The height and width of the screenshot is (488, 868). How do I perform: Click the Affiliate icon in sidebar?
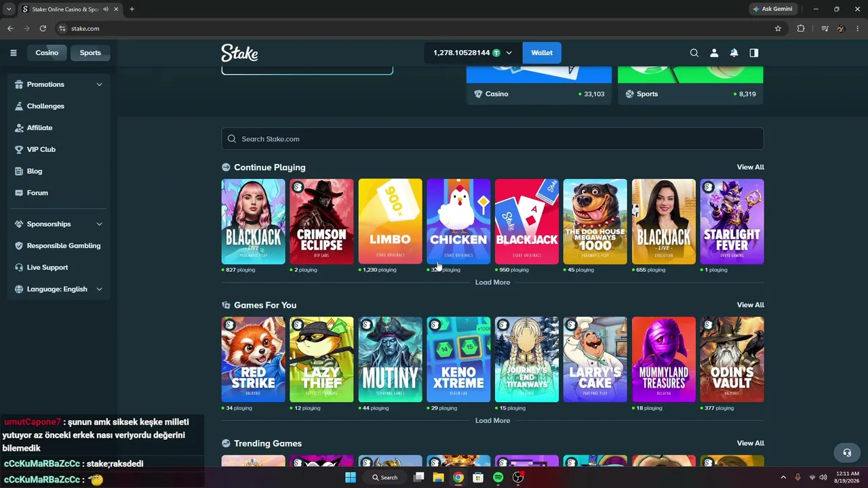[x=19, y=127]
